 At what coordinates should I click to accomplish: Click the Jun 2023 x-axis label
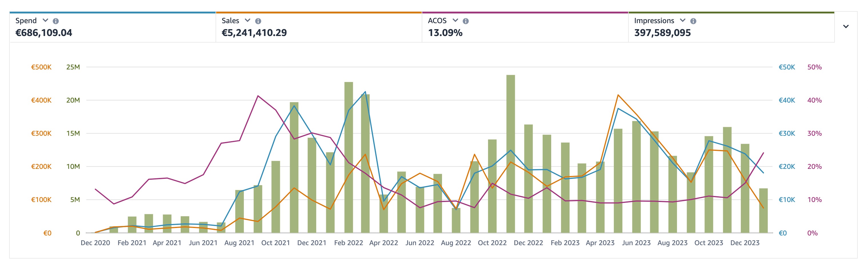tap(636, 243)
